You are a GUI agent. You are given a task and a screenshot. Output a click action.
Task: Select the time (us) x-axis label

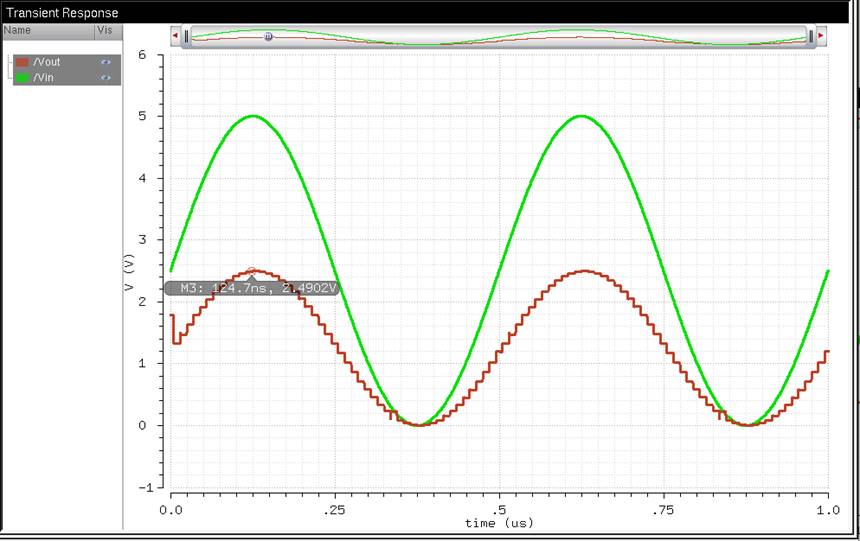[499, 523]
